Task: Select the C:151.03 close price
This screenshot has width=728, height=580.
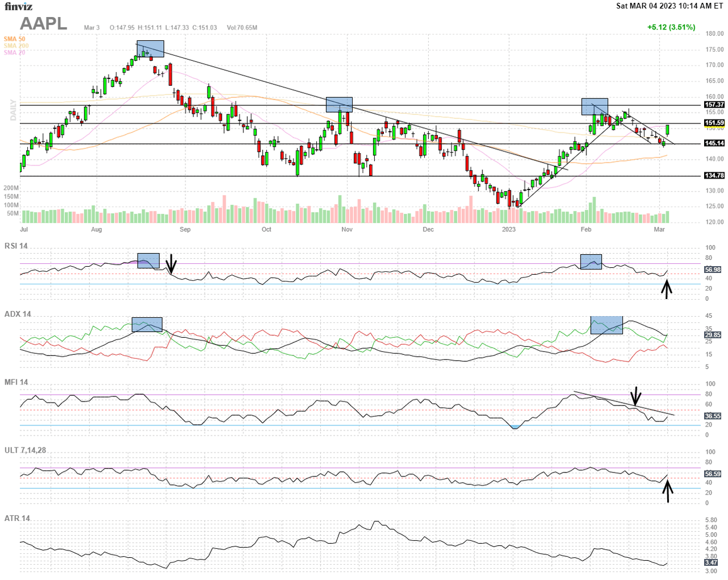Action: coord(204,27)
